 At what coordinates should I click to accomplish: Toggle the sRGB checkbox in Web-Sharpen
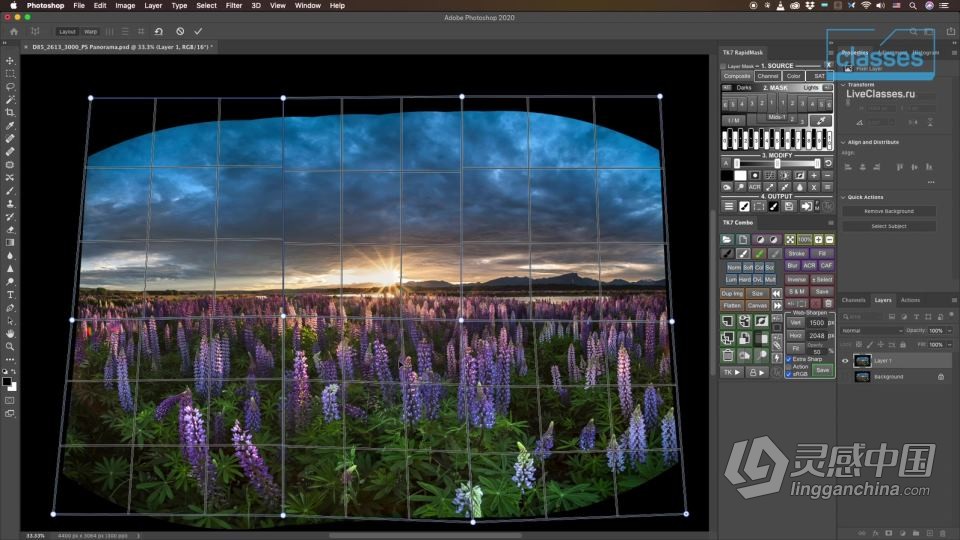(789, 374)
